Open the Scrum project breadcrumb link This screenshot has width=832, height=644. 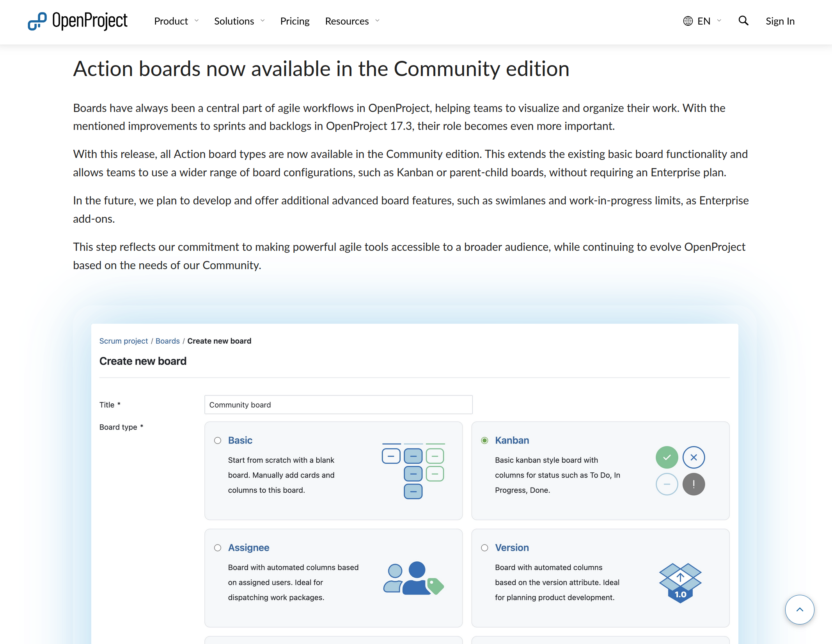click(x=124, y=341)
